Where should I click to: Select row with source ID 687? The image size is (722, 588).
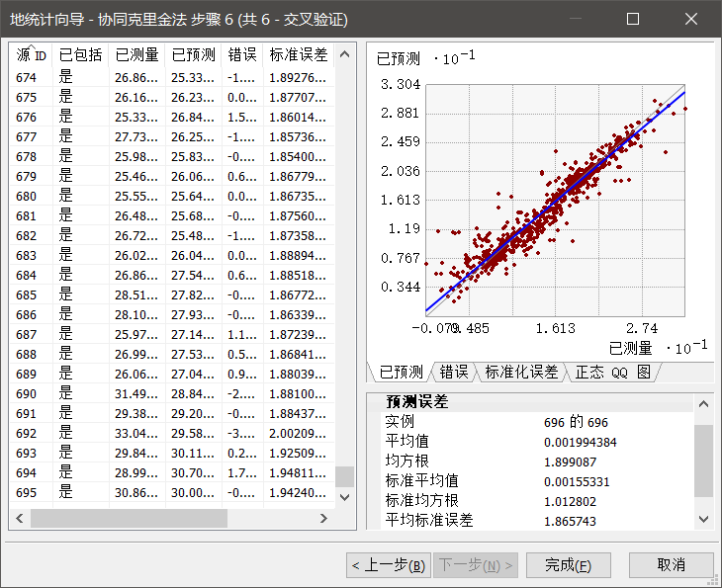[172, 334]
